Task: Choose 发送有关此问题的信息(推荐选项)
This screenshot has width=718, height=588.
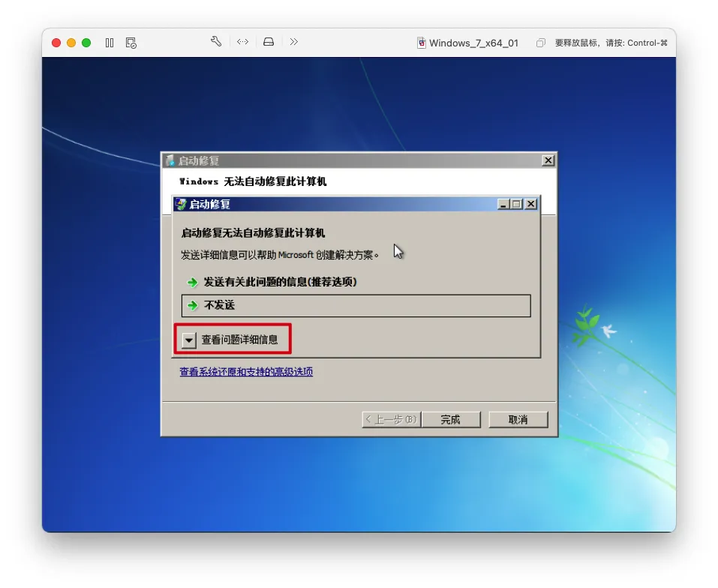Action: pyautogui.click(x=280, y=282)
